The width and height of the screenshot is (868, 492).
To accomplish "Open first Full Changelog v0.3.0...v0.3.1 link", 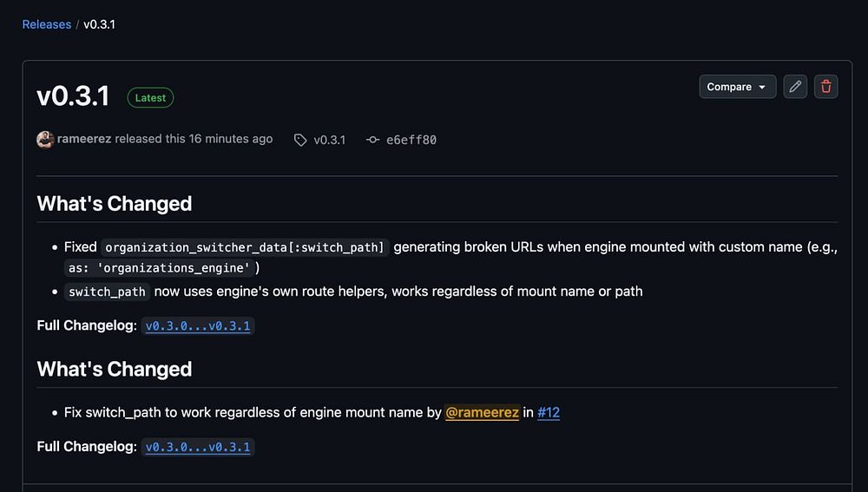I will coord(198,326).
